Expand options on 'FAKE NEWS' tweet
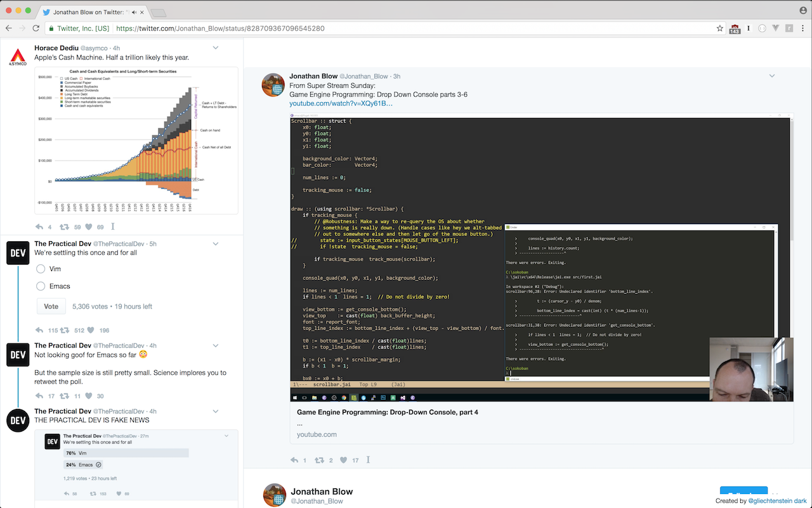This screenshot has width=812, height=508. pyautogui.click(x=216, y=411)
